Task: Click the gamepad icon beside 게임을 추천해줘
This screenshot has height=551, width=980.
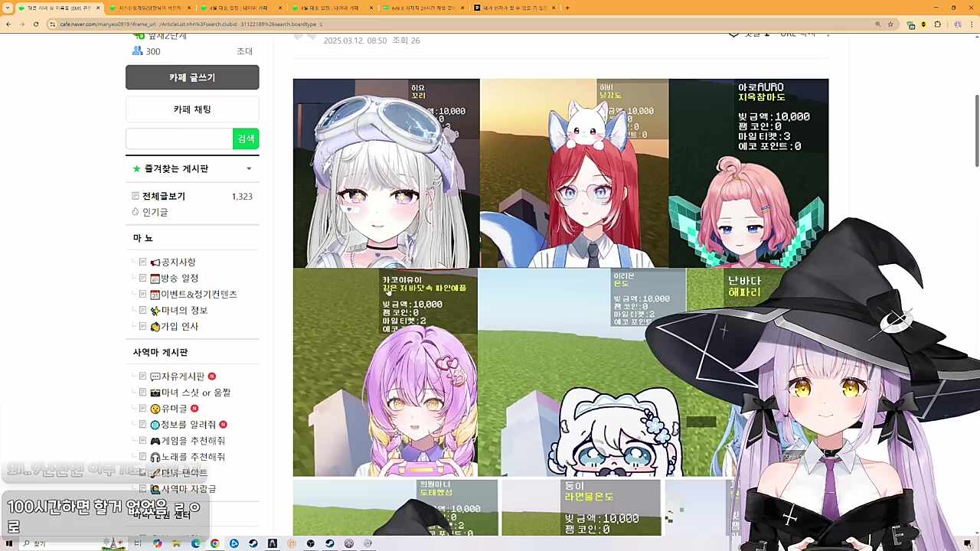Action: (x=155, y=441)
